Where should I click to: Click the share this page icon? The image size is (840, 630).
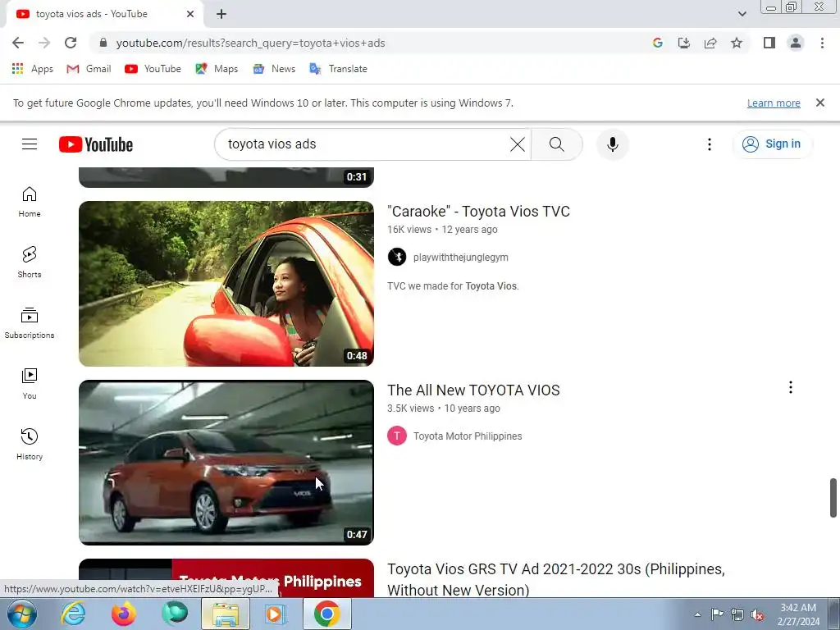pyautogui.click(x=710, y=43)
